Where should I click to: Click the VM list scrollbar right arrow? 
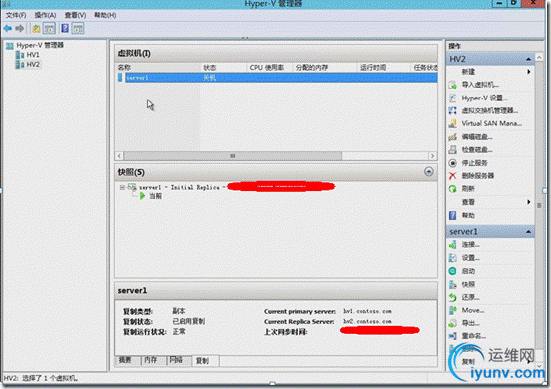[x=433, y=156]
